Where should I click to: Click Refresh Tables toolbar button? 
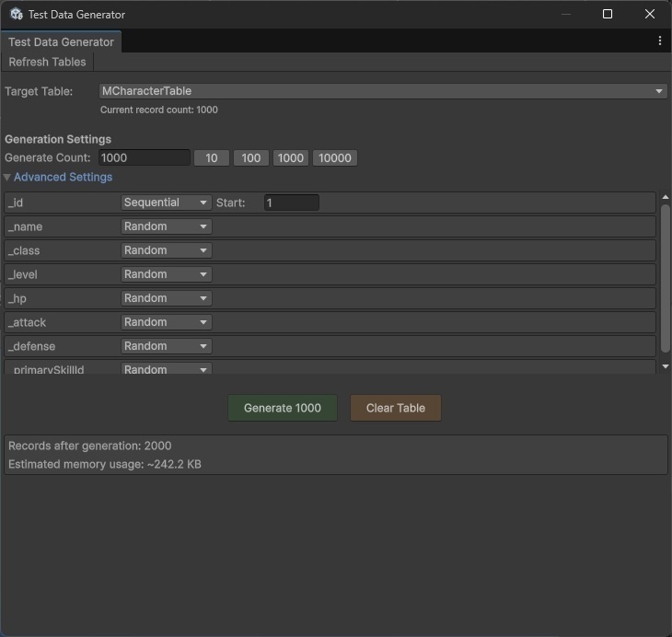(47, 63)
